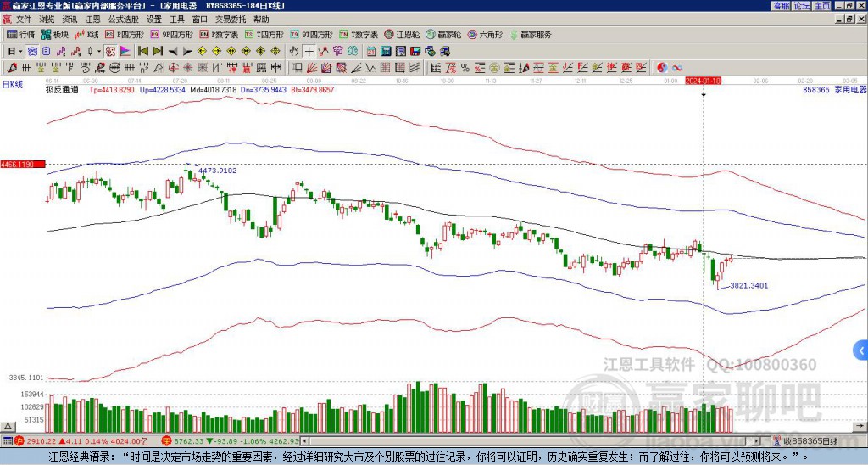Open the T数字表 tool
The width and height of the screenshot is (868, 465).
click(x=359, y=34)
